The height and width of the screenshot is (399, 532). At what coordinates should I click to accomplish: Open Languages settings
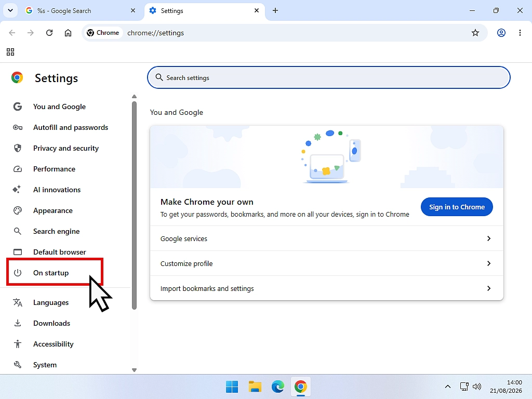[x=51, y=302]
